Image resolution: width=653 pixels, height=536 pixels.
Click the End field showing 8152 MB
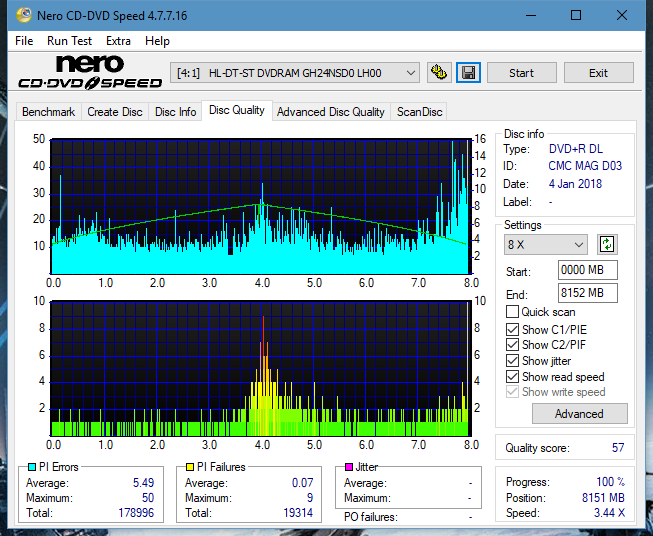(588, 293)
